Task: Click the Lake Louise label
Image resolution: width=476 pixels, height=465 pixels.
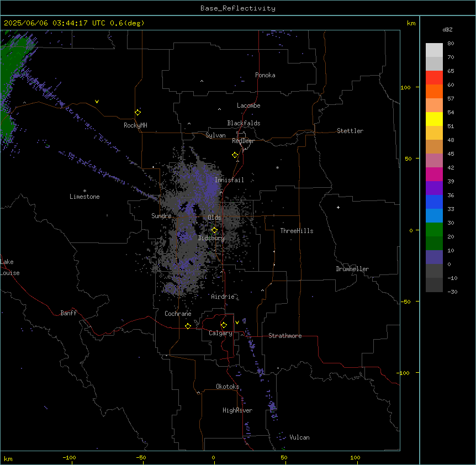Action: tap(10, 267)
